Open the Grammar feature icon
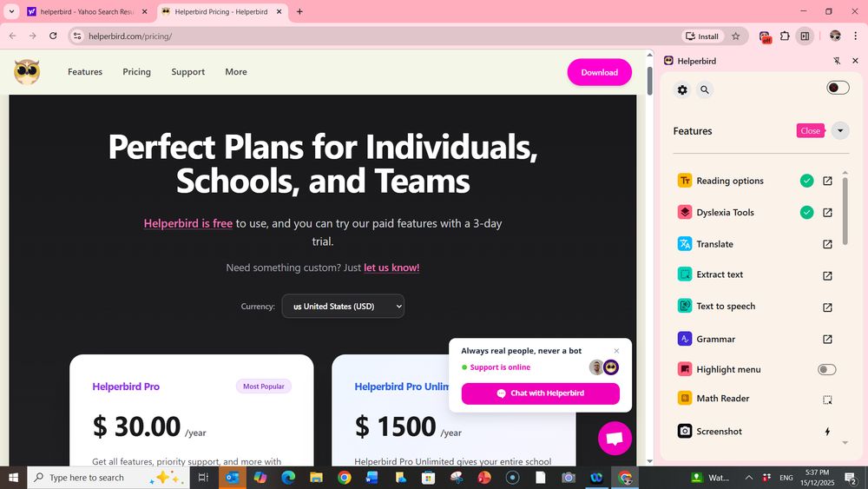The image size is (868, 489). click(x=685, y=339)
